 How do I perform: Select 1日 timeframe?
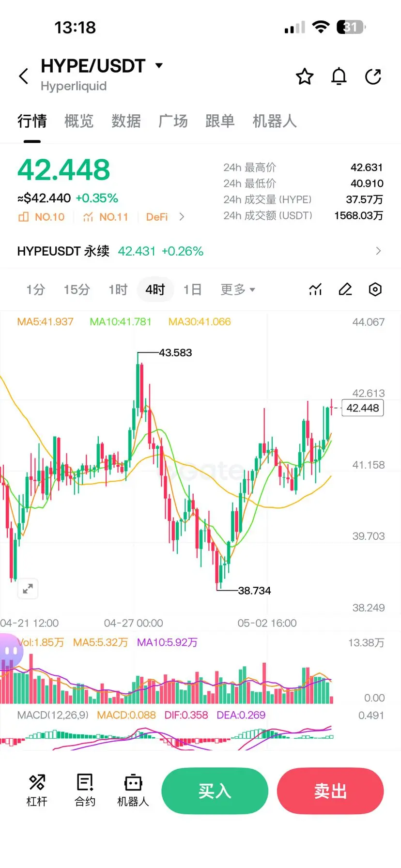(x=192, y=289)
